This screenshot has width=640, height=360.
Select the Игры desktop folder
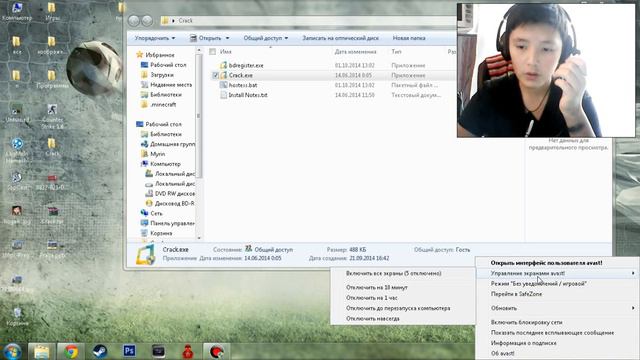click(x=52, y=11)
